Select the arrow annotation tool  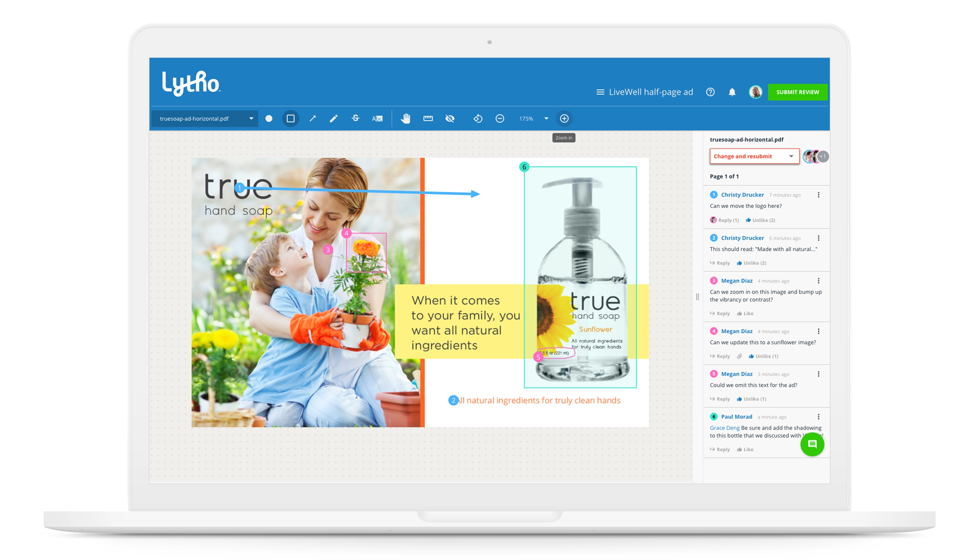click(313, 118)
